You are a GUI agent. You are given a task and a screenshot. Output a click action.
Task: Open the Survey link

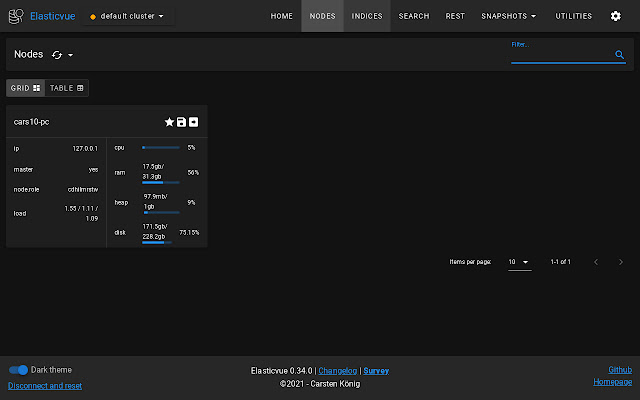376,371
